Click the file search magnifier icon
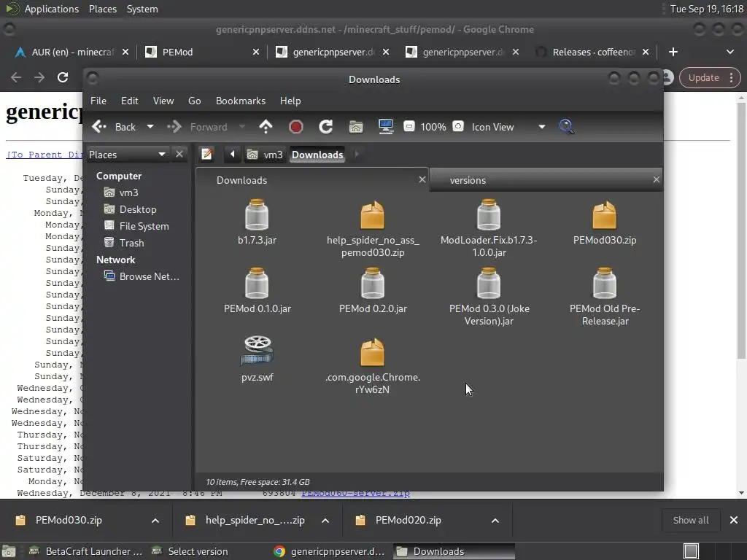This screenshot has height=560, width=747. coord(566,127)
